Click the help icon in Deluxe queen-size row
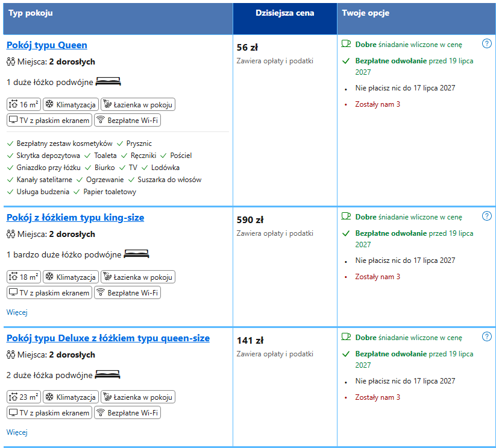Image resolution: width=496 pixels, height=448 pixels. (x=486, y=336)
